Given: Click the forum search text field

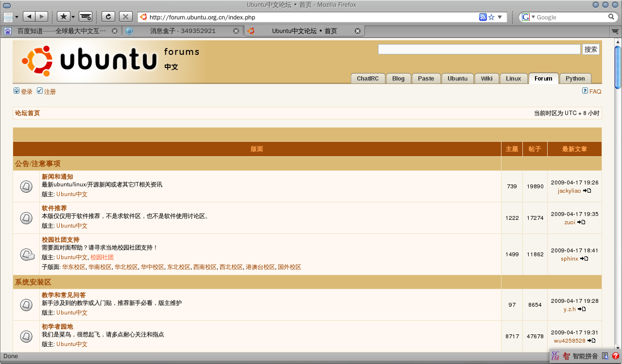Looking at the screenshot, I should [479, 50].
